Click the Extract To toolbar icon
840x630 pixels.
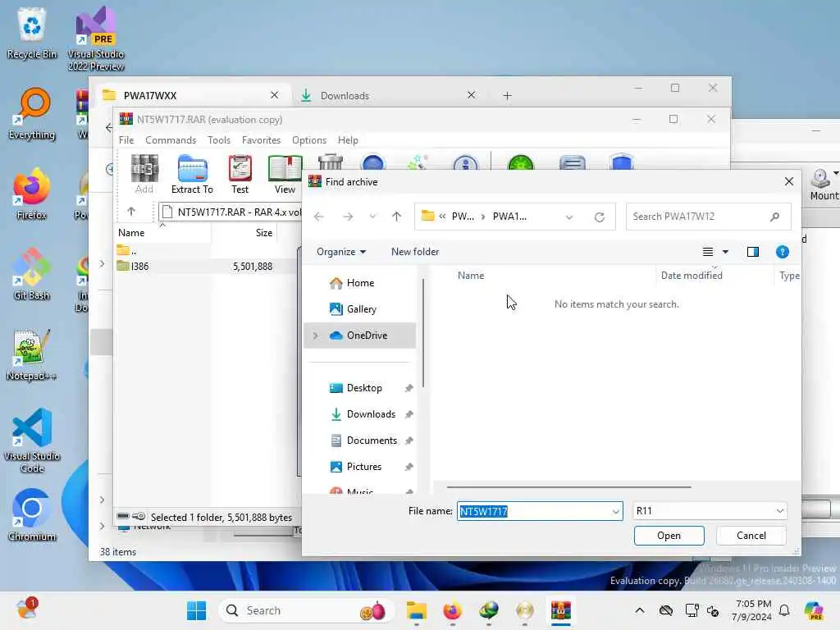[192, 174]
